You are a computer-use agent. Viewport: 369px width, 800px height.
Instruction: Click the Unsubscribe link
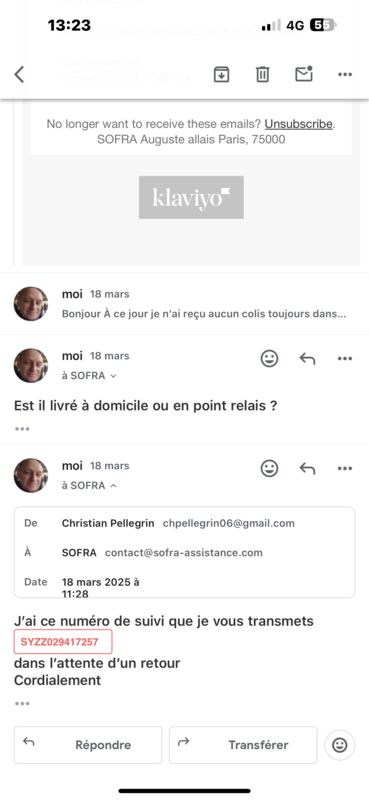(x=299, y=123)
